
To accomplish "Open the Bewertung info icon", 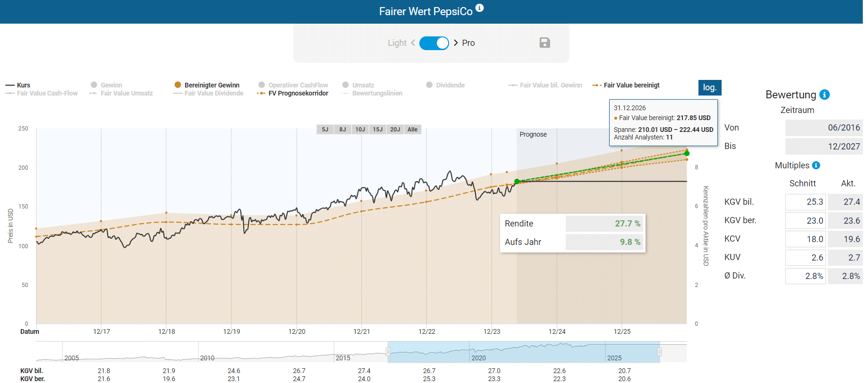I will tap(825, 95).
